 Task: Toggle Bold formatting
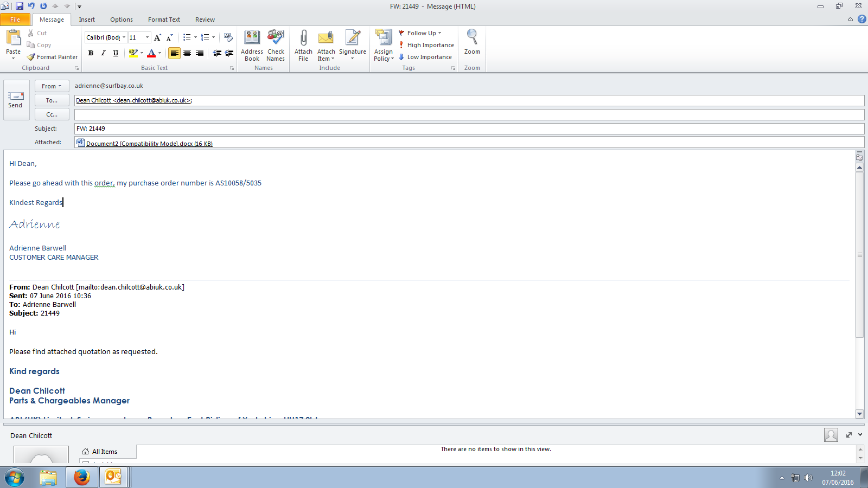(91, 53)
